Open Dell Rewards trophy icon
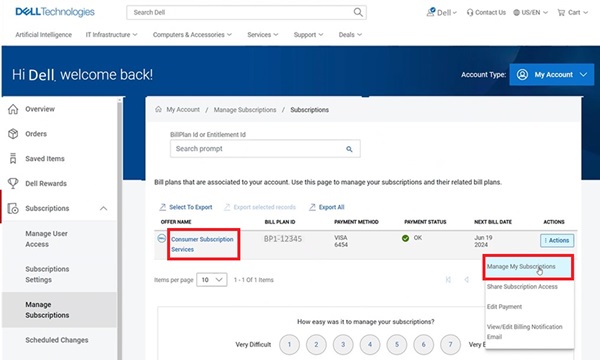Viewport: 600px width, 360px height. (13, 183)
